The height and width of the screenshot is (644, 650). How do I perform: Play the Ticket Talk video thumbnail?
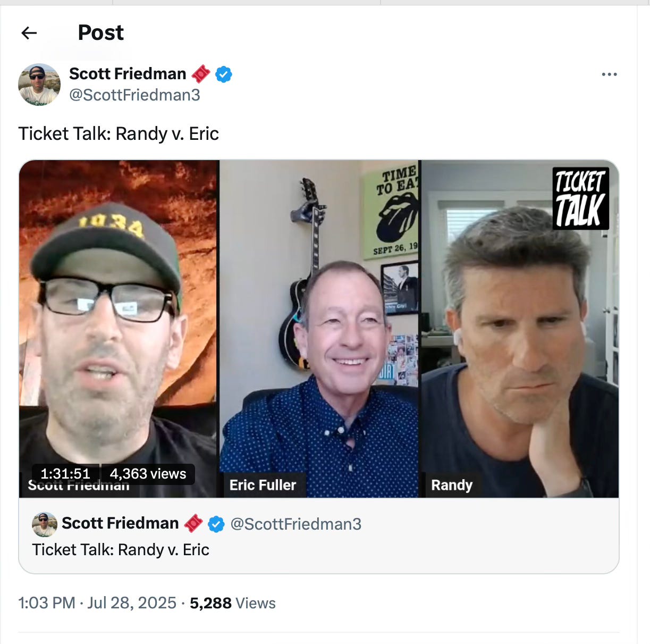(319, 329)
